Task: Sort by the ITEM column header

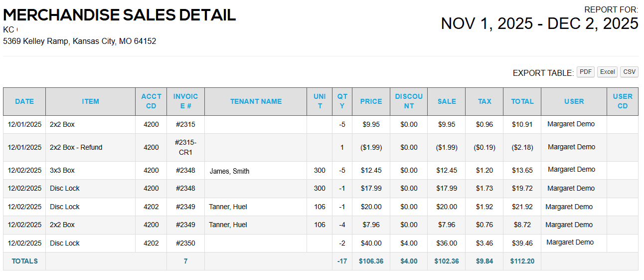Action: coord(90,101)
